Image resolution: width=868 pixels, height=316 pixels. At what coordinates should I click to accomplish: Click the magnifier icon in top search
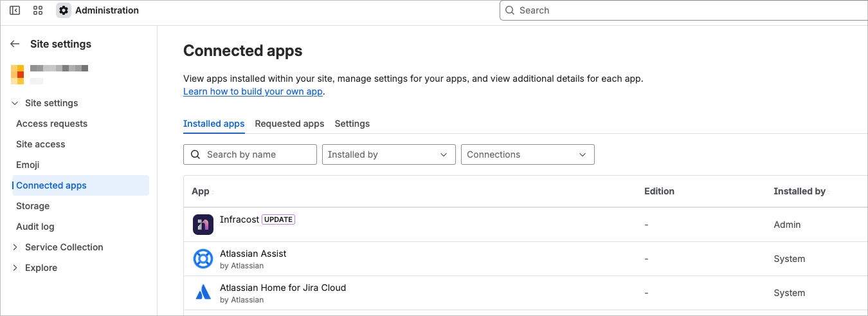click(x=510, y=10)
